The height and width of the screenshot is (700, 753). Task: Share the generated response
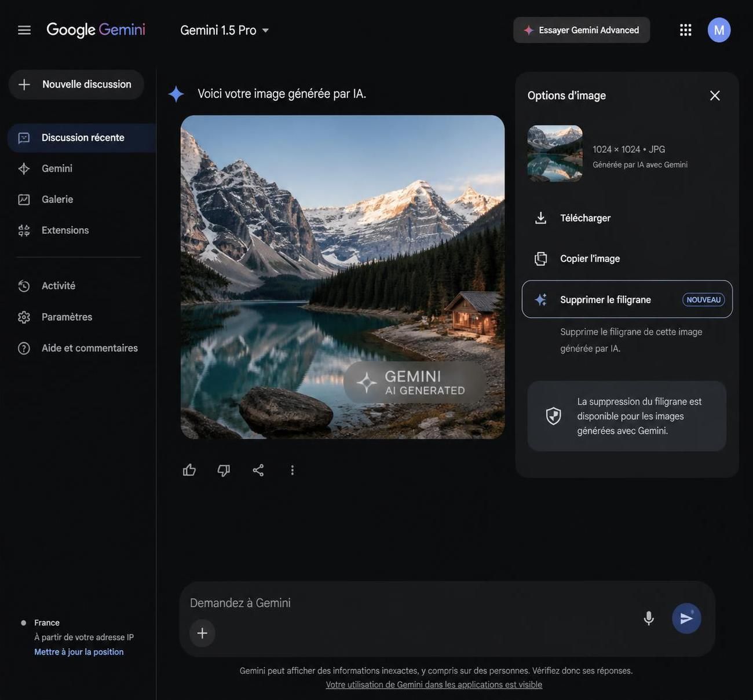[258, 470]
